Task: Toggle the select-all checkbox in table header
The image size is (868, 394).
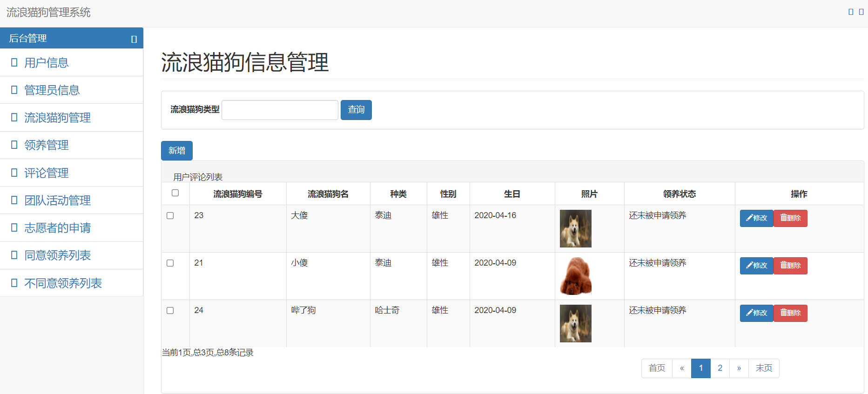Action: click(175, 193)
